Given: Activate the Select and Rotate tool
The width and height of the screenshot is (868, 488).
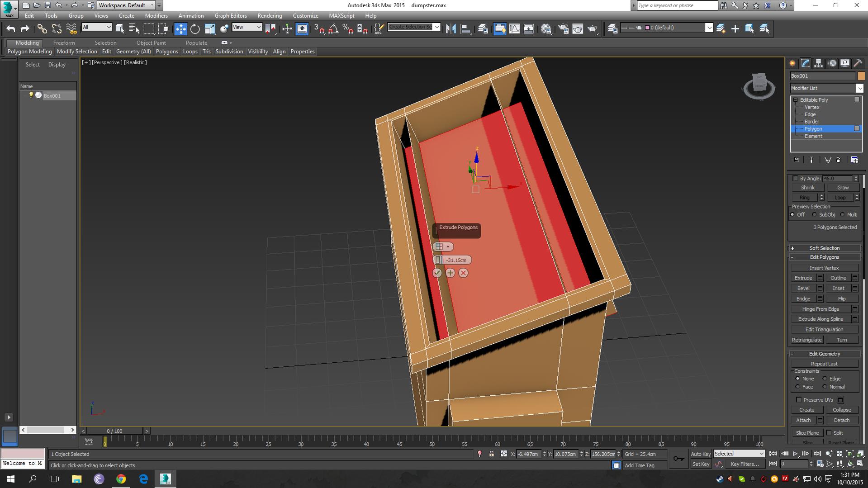Looking at the screenshot, I should (x=194, y=28).
